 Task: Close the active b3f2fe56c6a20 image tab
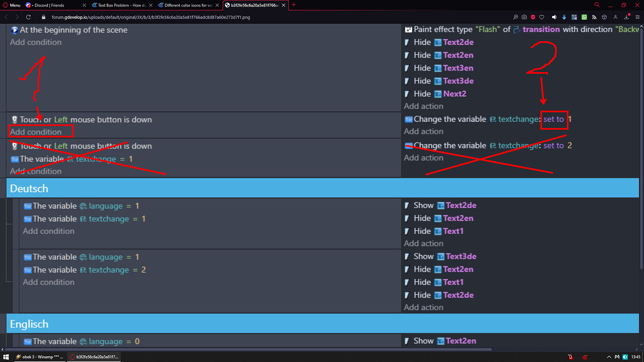(284, 5)
